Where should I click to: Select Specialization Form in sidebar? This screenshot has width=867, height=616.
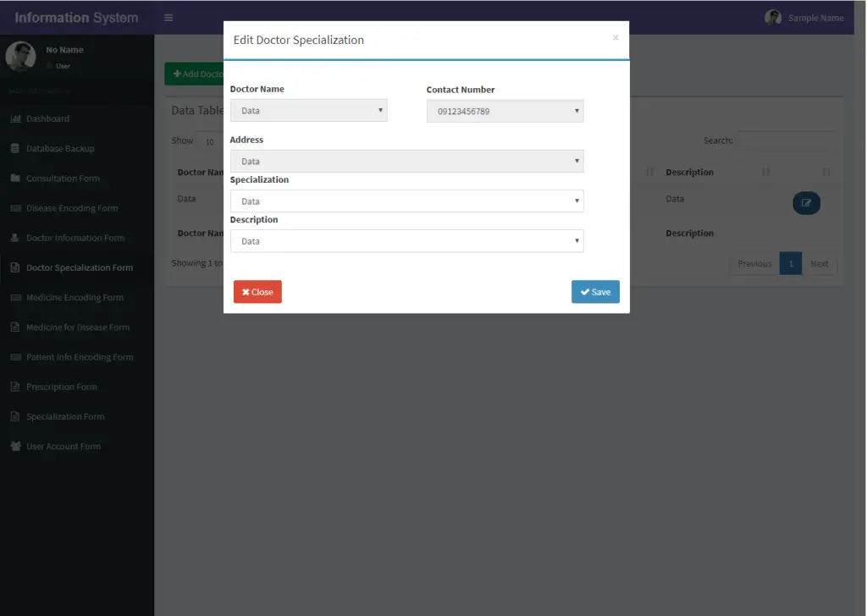click(77, 417)
